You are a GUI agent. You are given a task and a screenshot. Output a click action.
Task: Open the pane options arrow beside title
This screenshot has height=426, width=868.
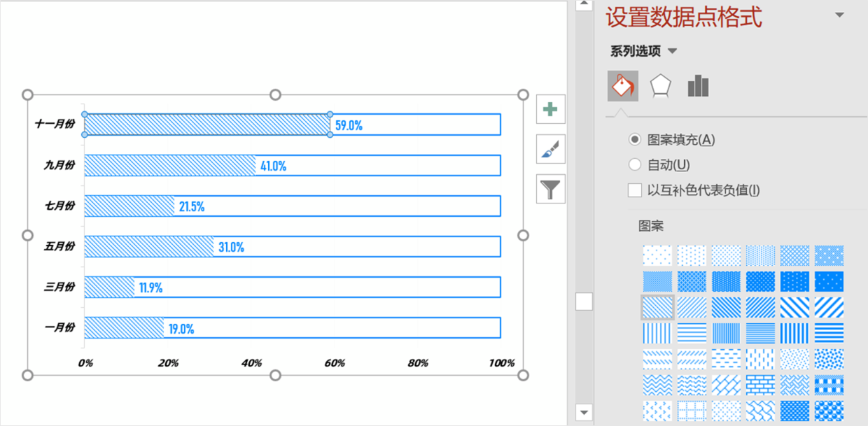pos(839,16)
